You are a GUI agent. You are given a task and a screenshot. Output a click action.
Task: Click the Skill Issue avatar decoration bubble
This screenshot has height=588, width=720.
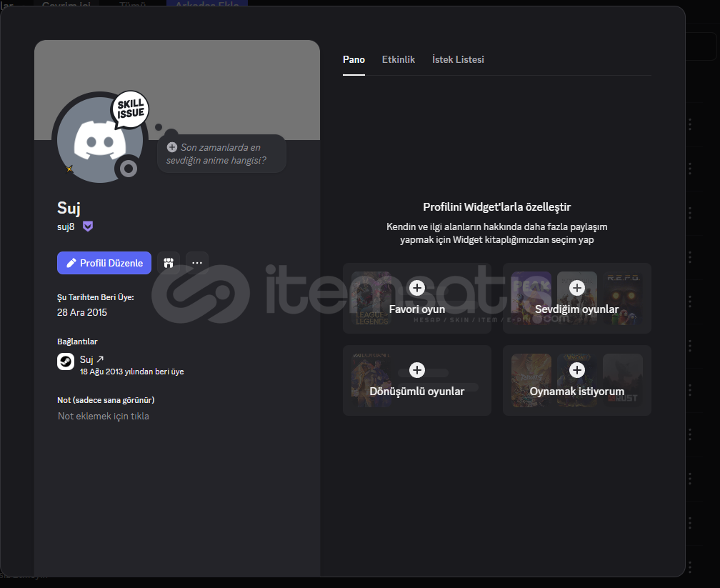[x=131, y=109]
